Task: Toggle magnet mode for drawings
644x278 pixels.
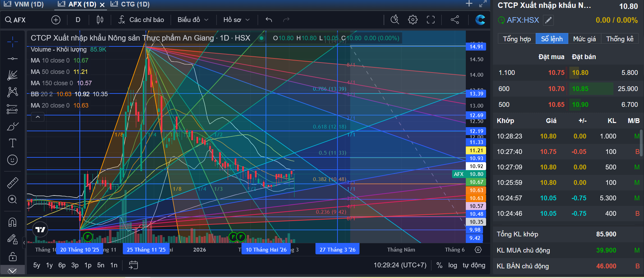Action: click(12, 222)
